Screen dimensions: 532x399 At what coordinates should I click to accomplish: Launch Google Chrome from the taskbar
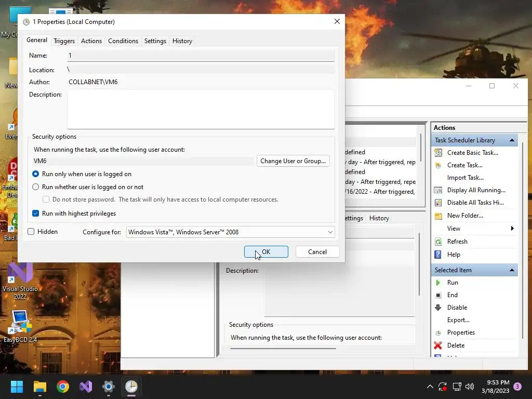click(63, 387)
